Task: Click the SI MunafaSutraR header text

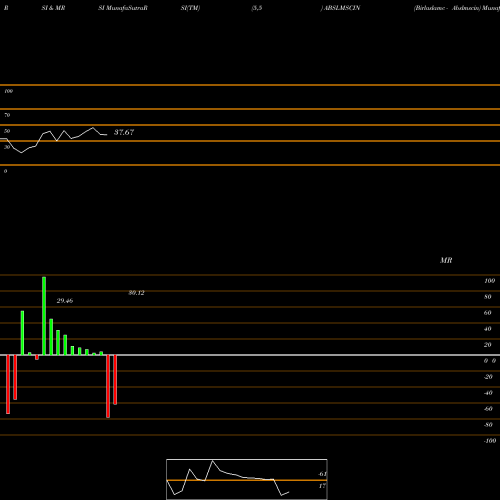Action: (123, 8)
